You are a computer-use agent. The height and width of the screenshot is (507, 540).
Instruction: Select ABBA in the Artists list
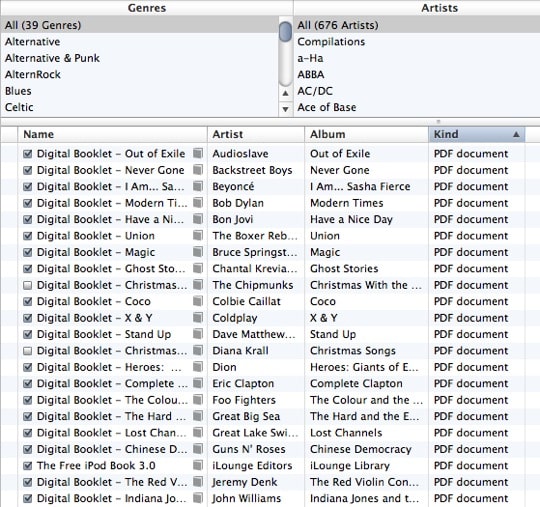click(417, 74)
